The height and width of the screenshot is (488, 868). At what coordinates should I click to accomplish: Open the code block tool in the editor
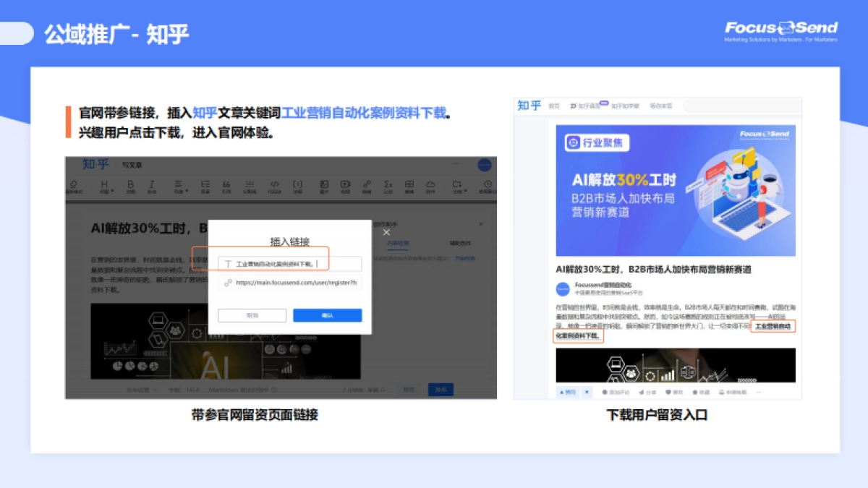coord(273,183)
